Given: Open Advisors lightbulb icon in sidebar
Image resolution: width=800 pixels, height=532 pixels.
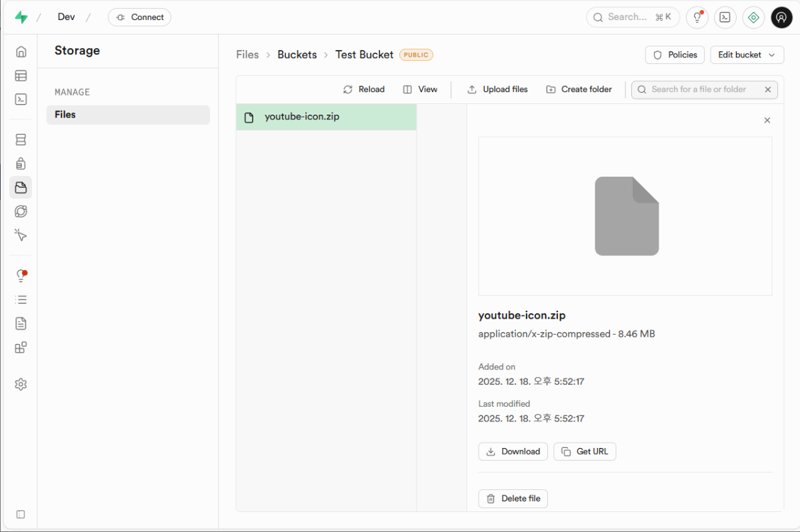Looking at the screenshot, I should point(21,276).
